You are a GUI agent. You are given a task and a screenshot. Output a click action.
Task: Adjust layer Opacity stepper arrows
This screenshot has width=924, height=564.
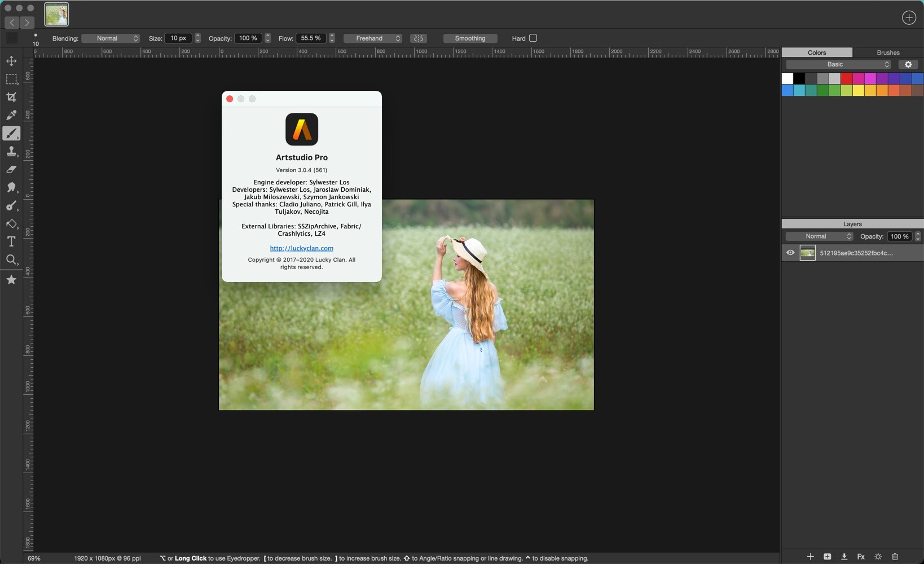click(918, 236)
